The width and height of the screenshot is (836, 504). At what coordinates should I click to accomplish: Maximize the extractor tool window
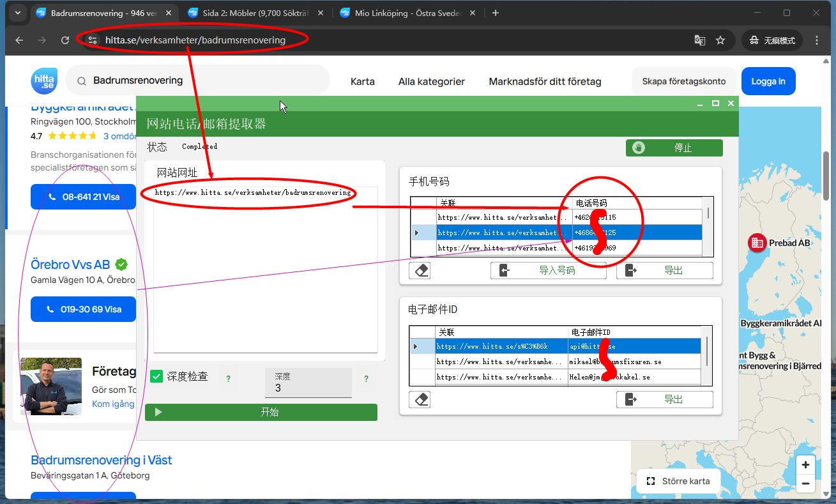pos(716,103)
